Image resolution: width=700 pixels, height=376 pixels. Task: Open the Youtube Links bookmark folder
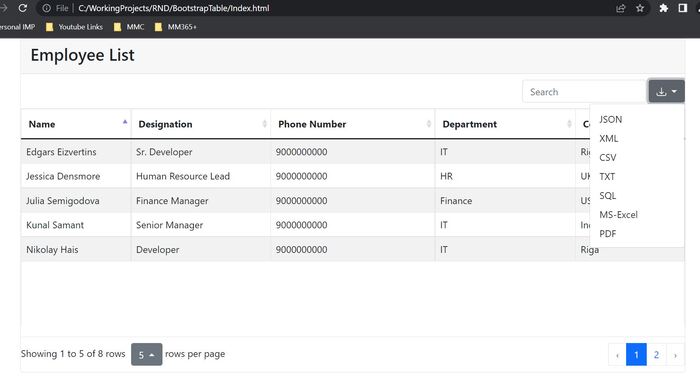[74, 27]
